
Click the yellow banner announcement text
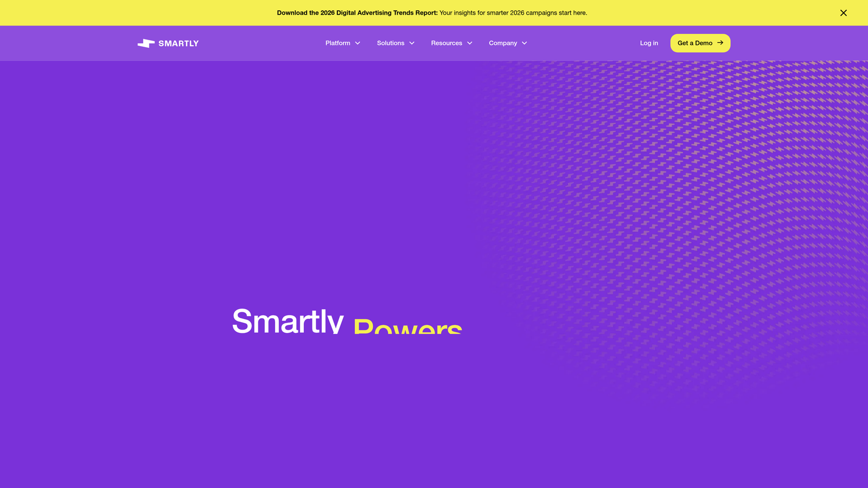click(432, 12)
